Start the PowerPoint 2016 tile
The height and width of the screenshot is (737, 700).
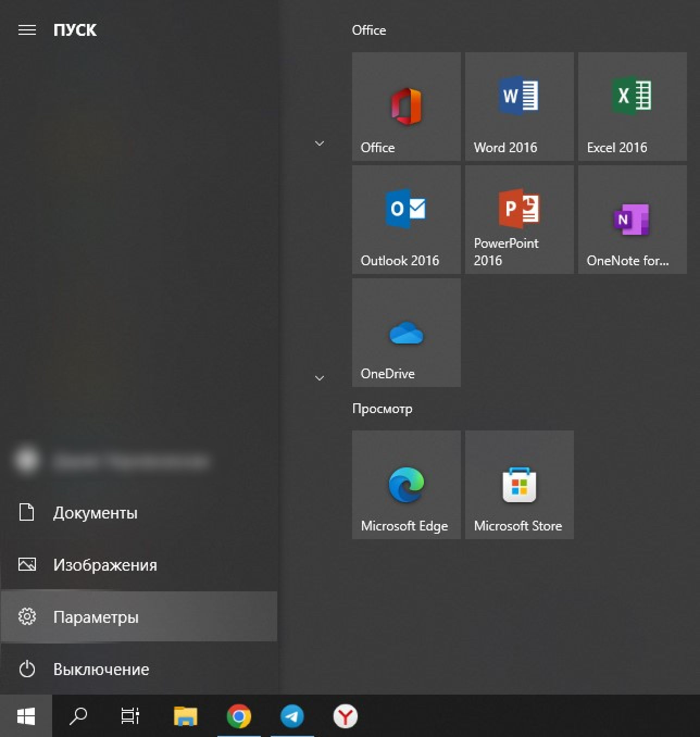519,220
